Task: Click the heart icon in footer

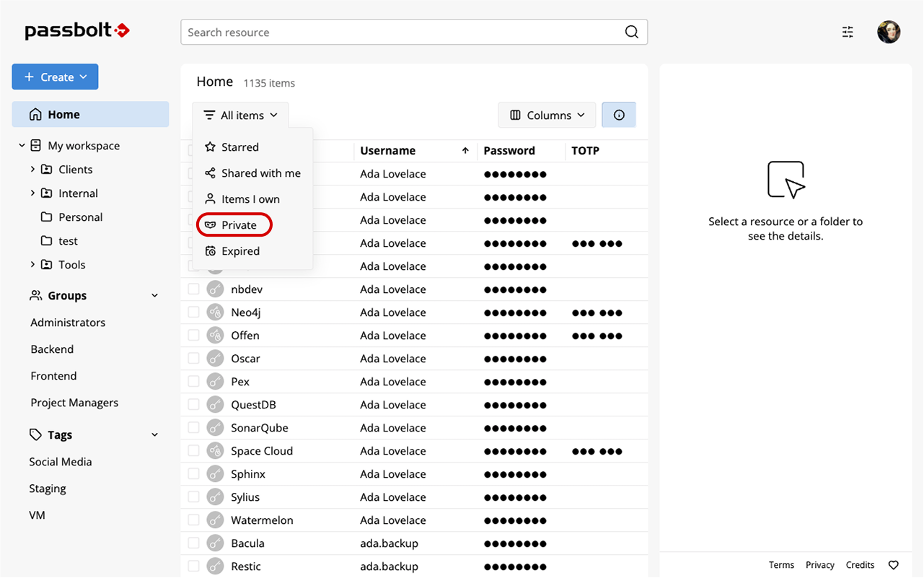Action: point(893,565)
